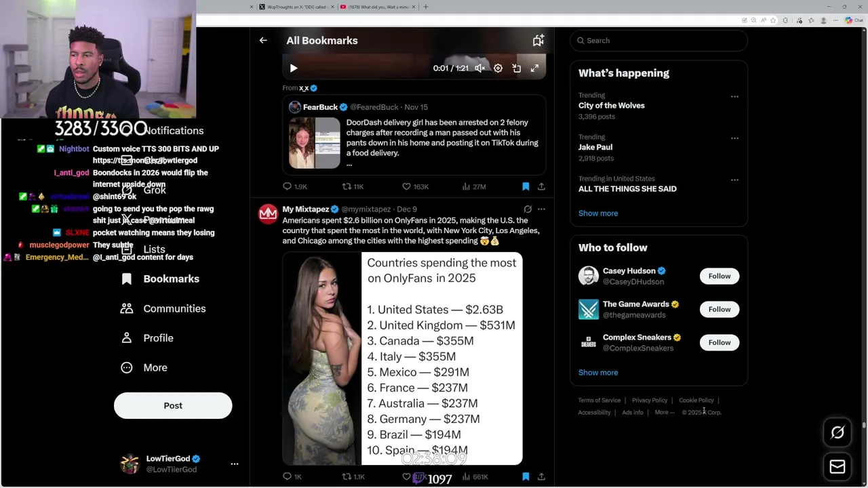Unbookmark the My Mixtapez post
The image size is (868, 488).
click(526, 477)
